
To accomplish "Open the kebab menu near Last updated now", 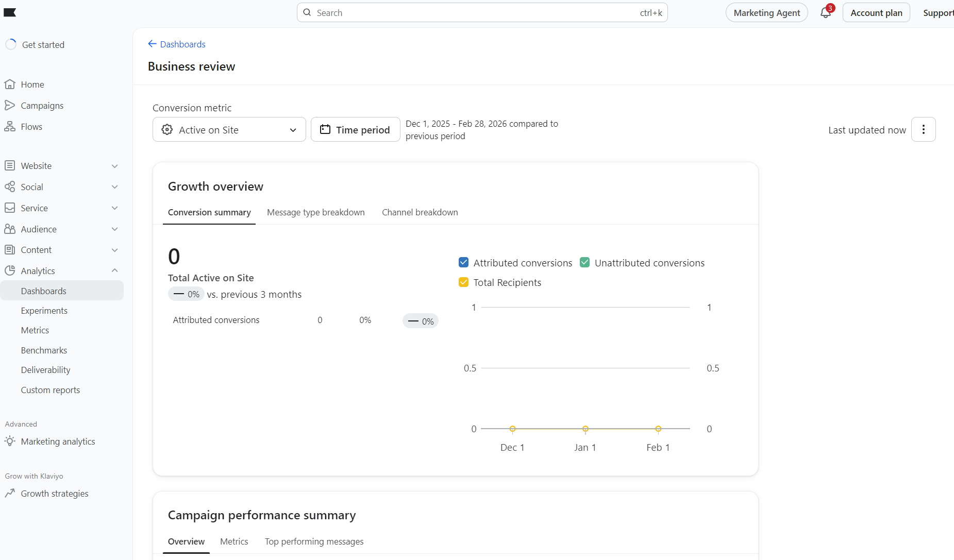I will coord(923,129).
